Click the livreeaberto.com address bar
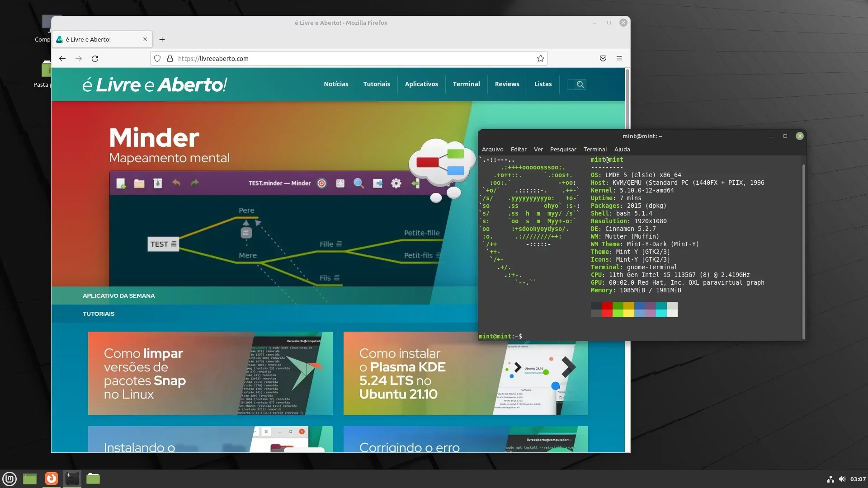 click(x=349, y=59)
